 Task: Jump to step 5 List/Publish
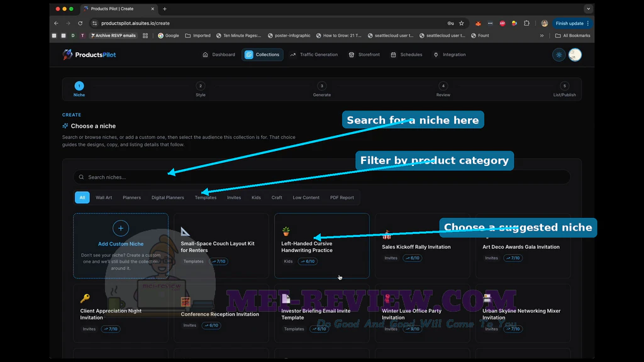(564, 89)
